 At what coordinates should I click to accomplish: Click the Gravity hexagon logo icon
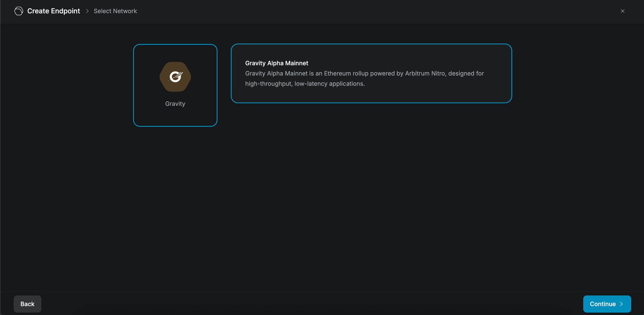(x=175, y=77)
